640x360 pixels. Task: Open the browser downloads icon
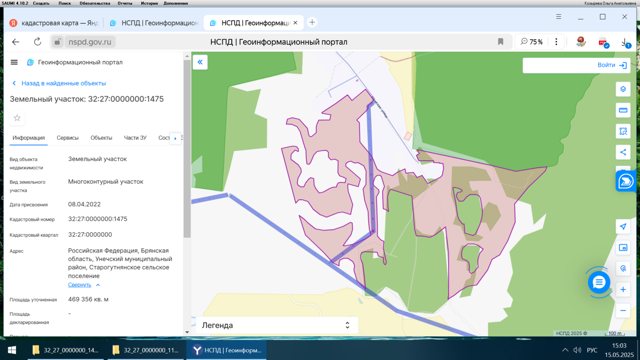[x=625, y=42]
